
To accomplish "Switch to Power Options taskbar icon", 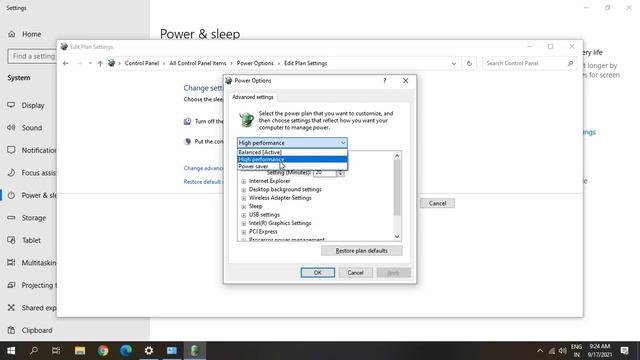I will [195, 351].
